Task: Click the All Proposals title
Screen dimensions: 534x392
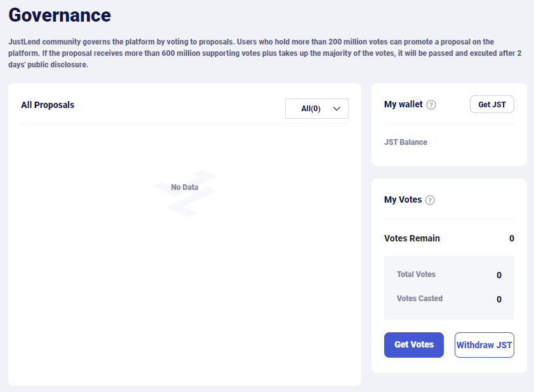Action: pos(48,105)
